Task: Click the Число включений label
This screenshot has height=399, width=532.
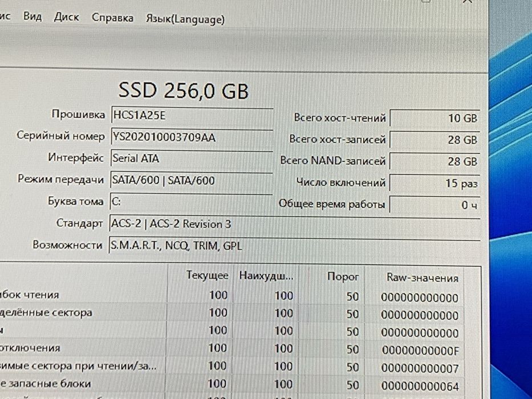Action: 341,182
